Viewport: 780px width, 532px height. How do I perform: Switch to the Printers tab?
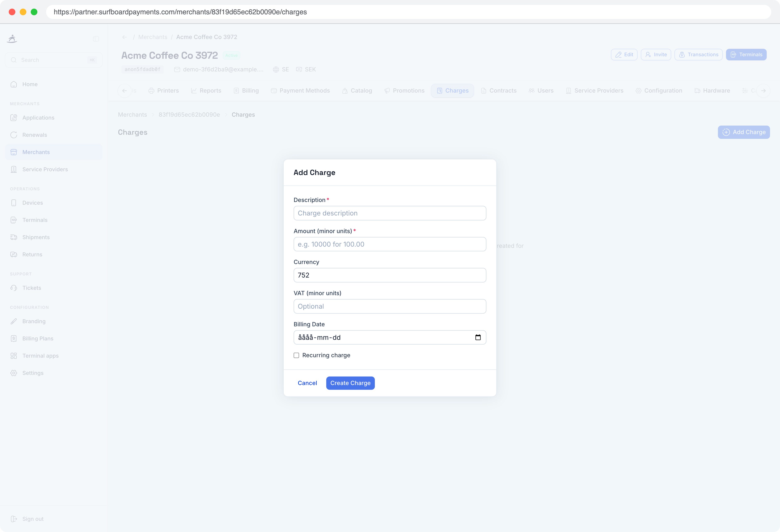point(164,91)
